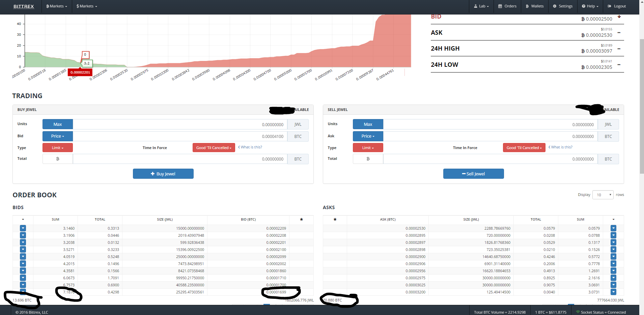Viewport: 644px width, 315px height.
Task: Go to Wallets page
Action: pyautogui.click(x=535, y=6)
